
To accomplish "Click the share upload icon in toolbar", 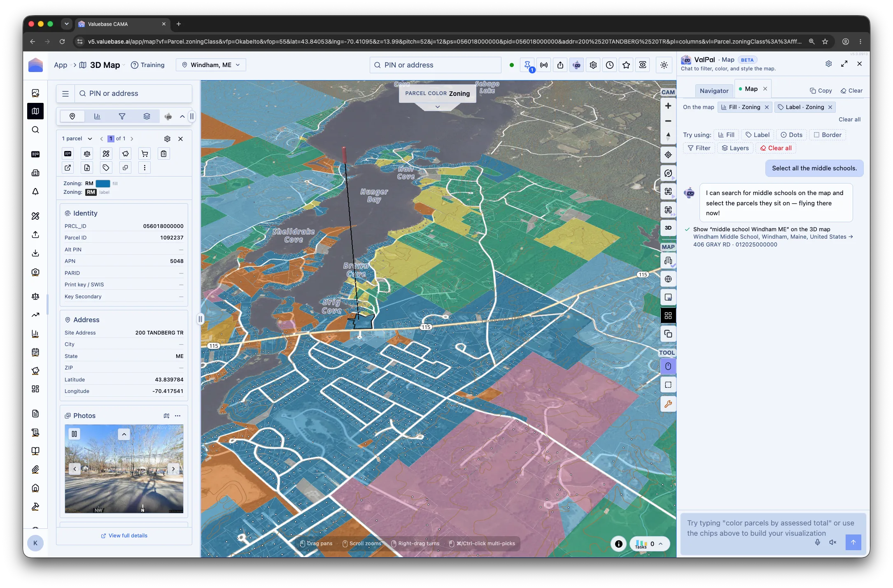I will pyautogui.click(x=560, y=65).
